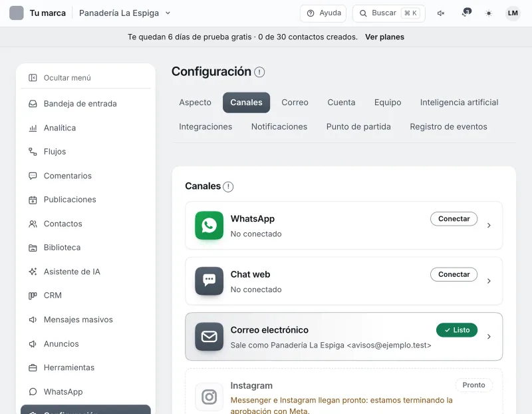Click the info icon beside Canales heading
Image resolution: width=532 pixels, height=414 pixels.
[228, 186]
